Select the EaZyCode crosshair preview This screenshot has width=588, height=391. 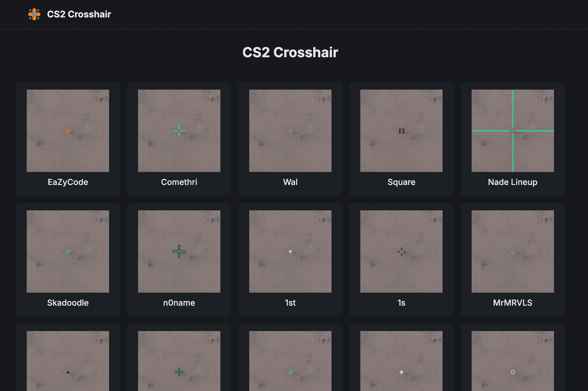(68, 131)
